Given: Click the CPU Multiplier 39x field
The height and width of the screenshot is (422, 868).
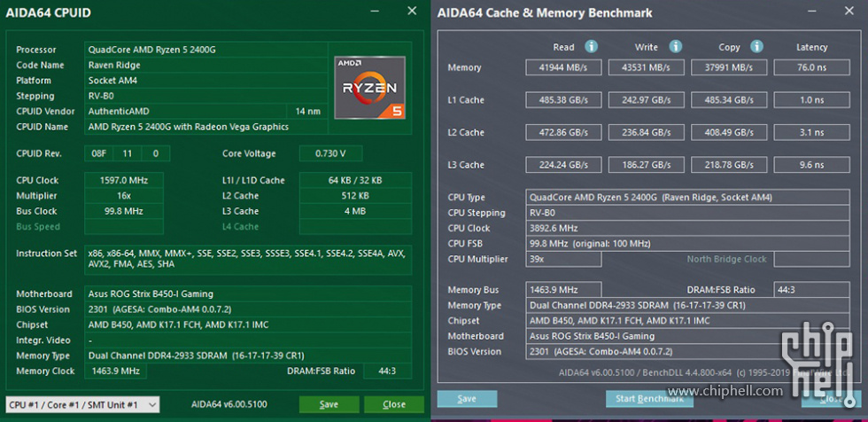Looking at the screenshot, I should [563, 259].
